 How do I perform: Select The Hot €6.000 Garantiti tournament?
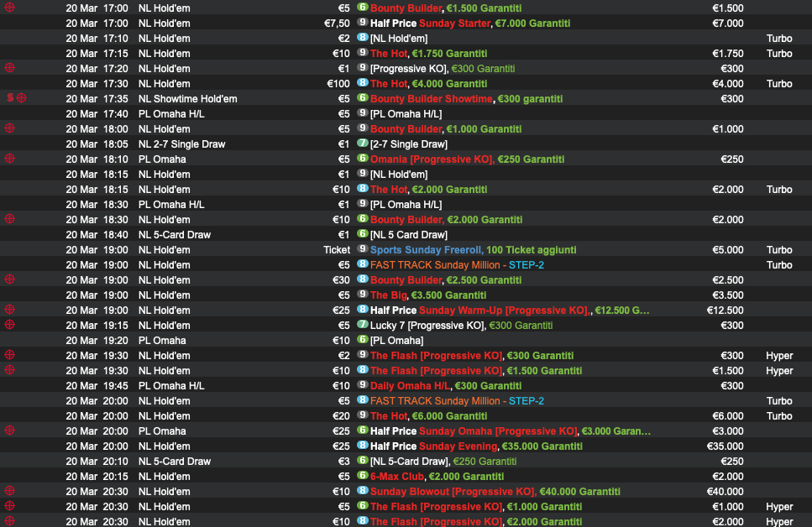(427, 415)
